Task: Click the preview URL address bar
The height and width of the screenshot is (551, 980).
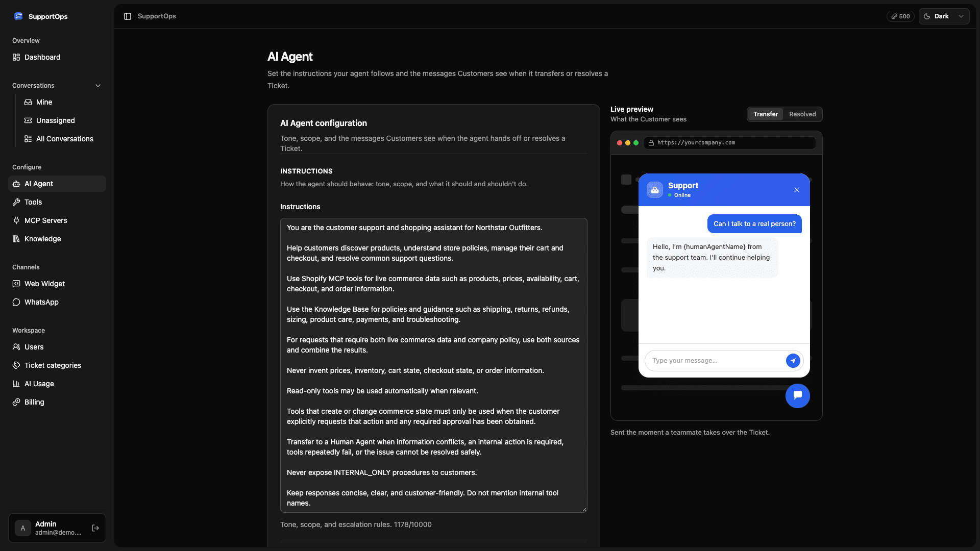Action: (729, 143)
